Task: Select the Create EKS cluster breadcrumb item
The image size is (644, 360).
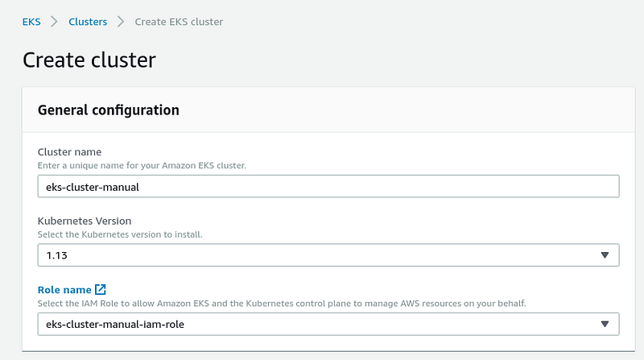Action: coord(179,22)
